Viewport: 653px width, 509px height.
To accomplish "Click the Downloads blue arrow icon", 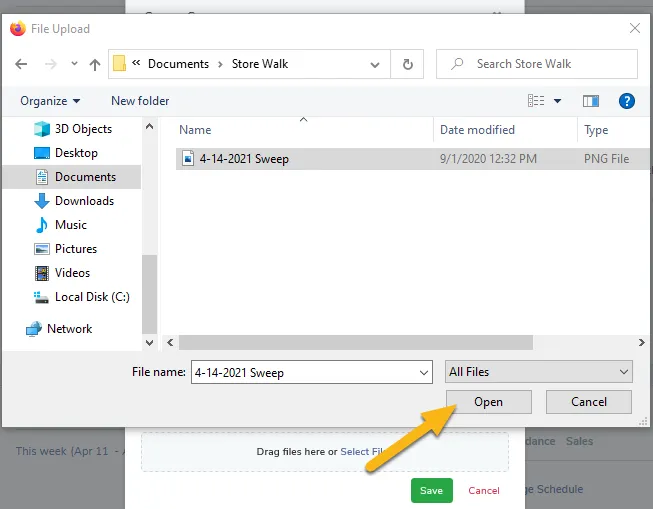I will point(42,201).
